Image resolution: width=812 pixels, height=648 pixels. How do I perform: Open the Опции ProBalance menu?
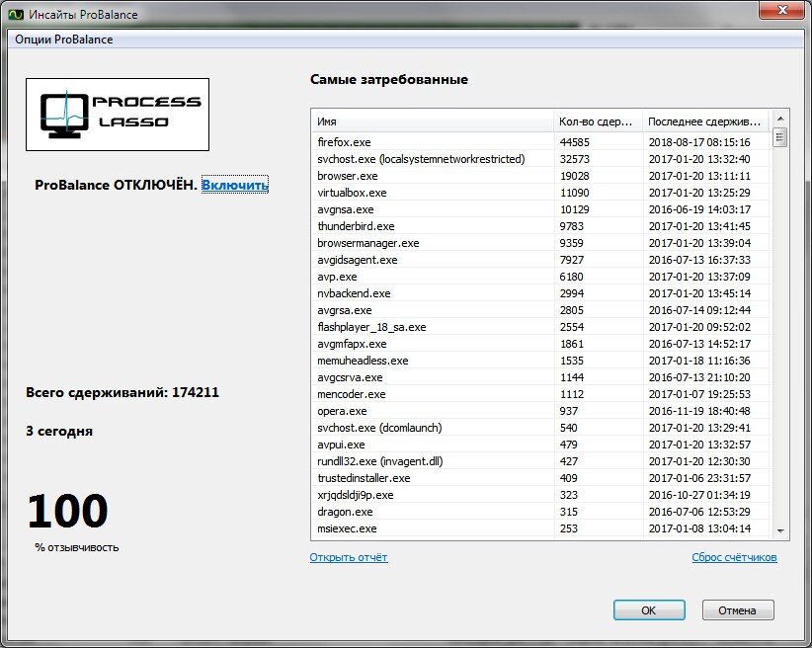click(63, 40)
